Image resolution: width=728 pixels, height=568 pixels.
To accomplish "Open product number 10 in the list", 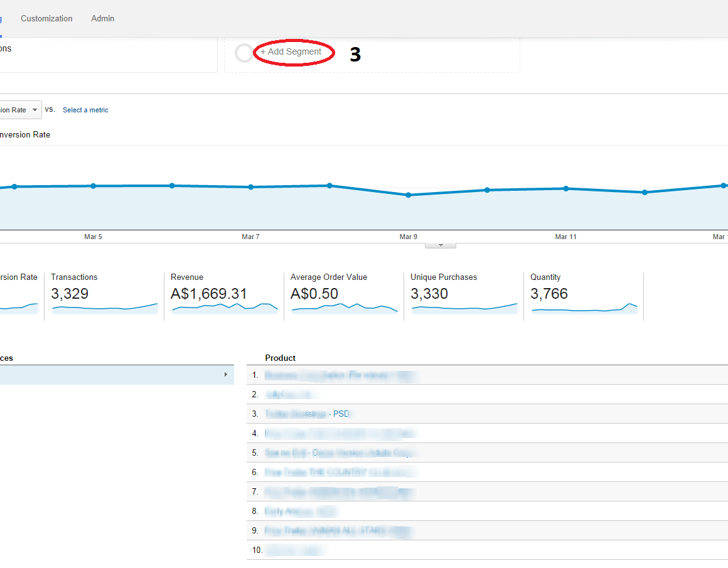I will 294,550.
